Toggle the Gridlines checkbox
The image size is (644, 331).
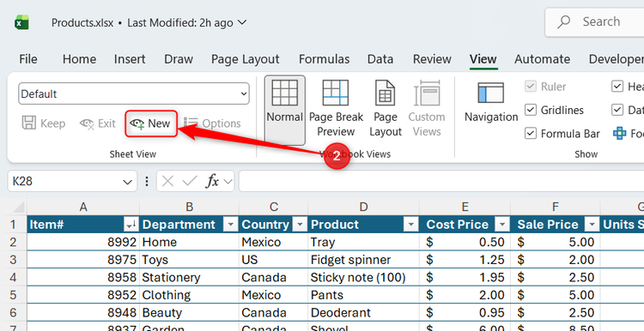point(531,110)
